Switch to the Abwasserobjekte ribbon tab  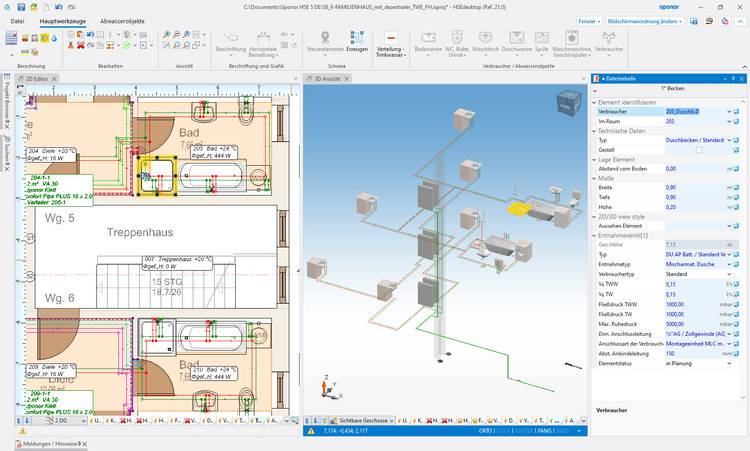click(122, 20)
